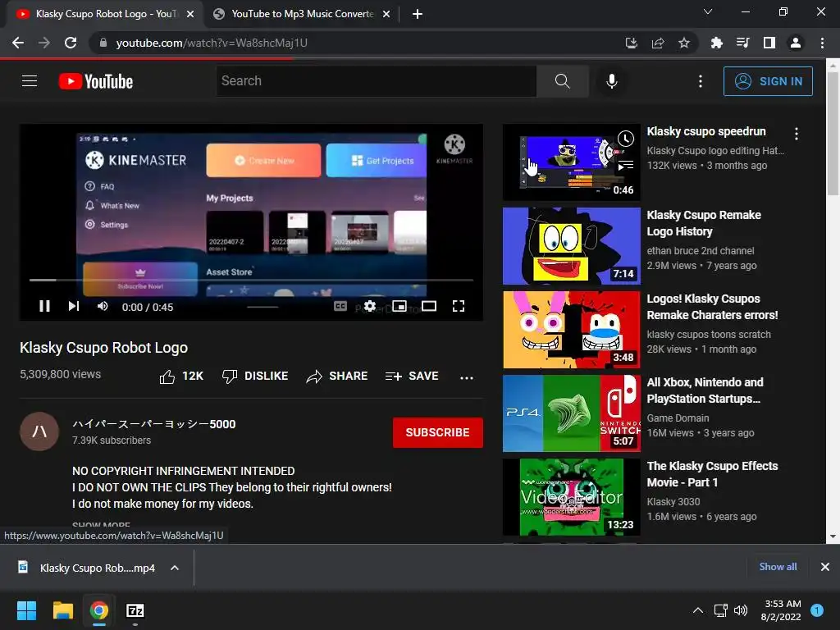The image size is (840, 630).
Task: Enter fullscreen mode
Action: pyautogui.click(x=458, y=306)
